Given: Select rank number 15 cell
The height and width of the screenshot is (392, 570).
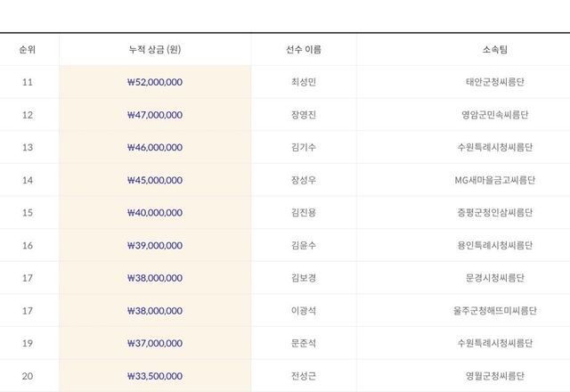Looking at the screenshot, I should 28,213.
